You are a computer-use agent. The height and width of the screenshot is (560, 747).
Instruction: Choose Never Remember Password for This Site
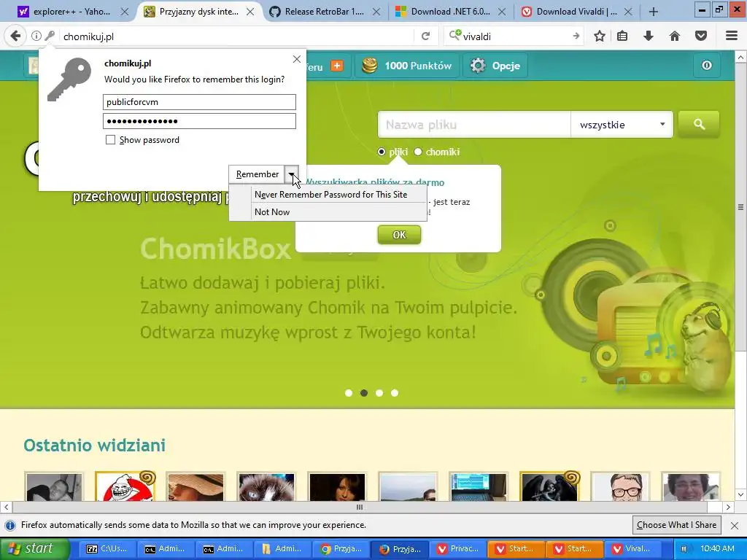[x=330, y=194]
